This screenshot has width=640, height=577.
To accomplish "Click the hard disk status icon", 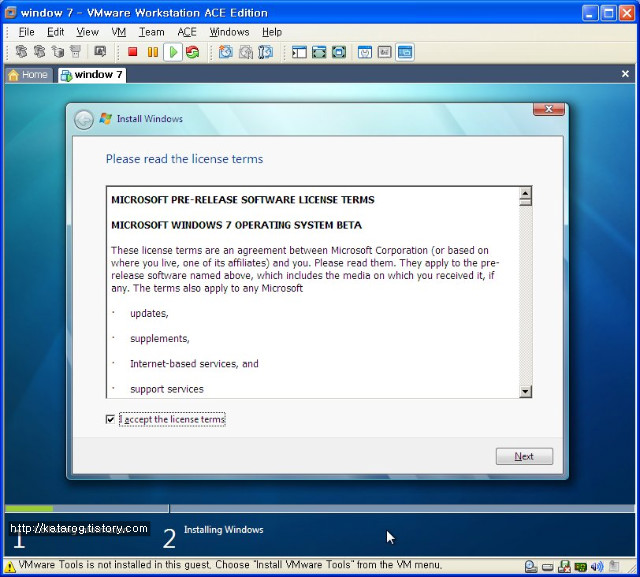I will tap(547, 567).
